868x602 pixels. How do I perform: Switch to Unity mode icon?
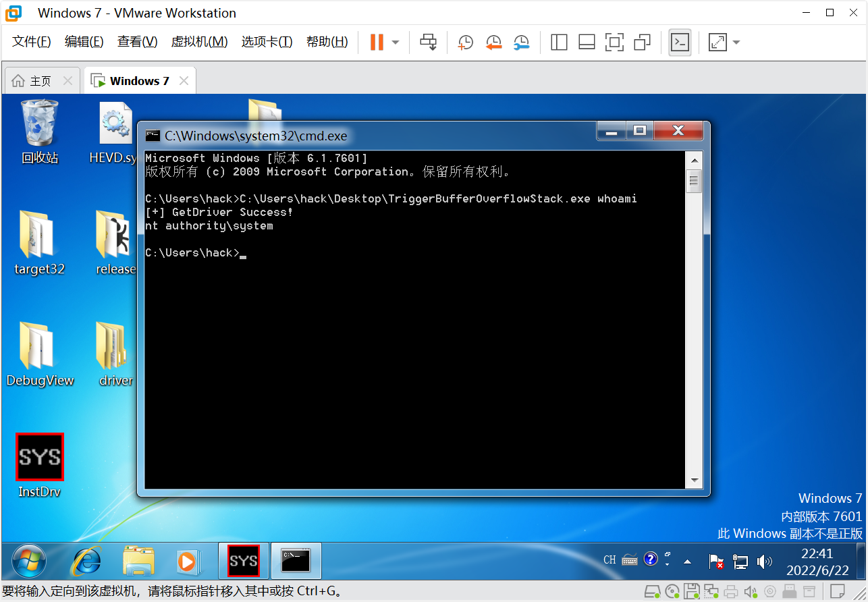(642, 43)
